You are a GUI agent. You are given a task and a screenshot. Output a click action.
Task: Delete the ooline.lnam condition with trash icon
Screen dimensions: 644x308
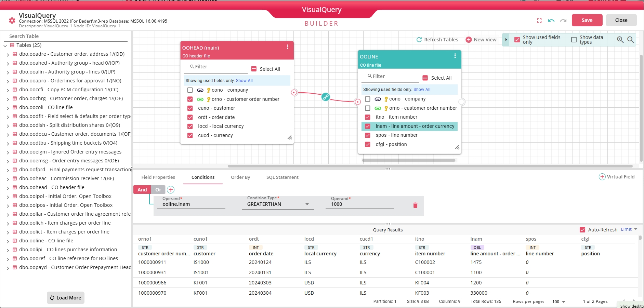coord(415,205)
